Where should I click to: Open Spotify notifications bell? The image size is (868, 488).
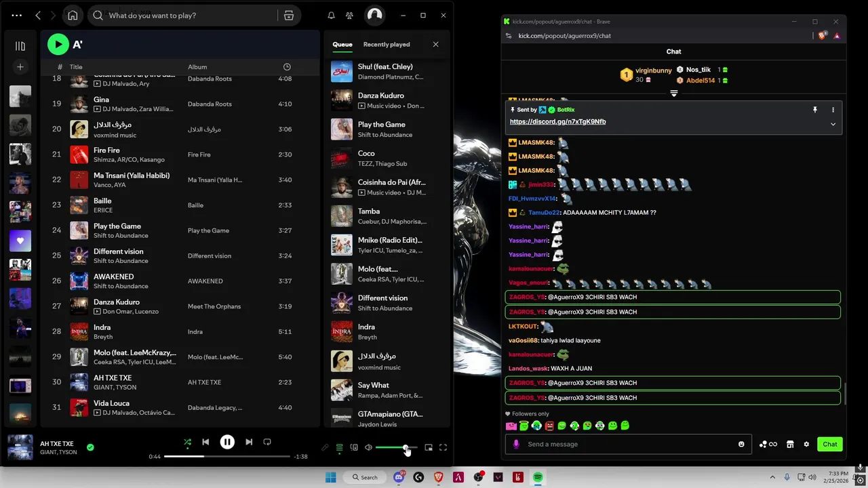[331, 15]
